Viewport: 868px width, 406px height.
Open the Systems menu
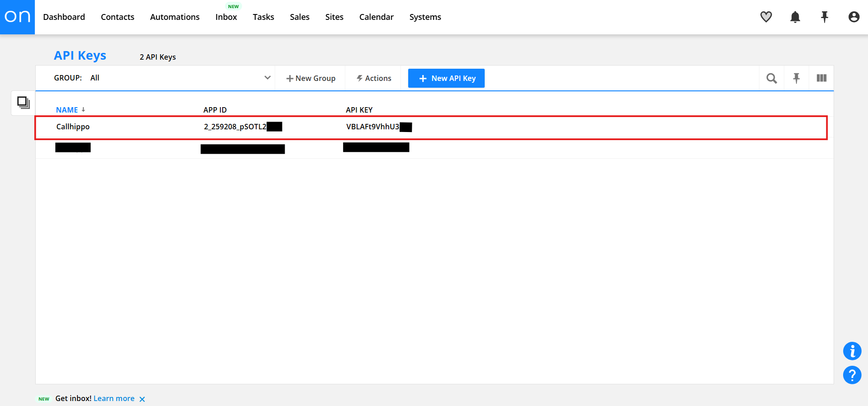[x=425, y=17]
